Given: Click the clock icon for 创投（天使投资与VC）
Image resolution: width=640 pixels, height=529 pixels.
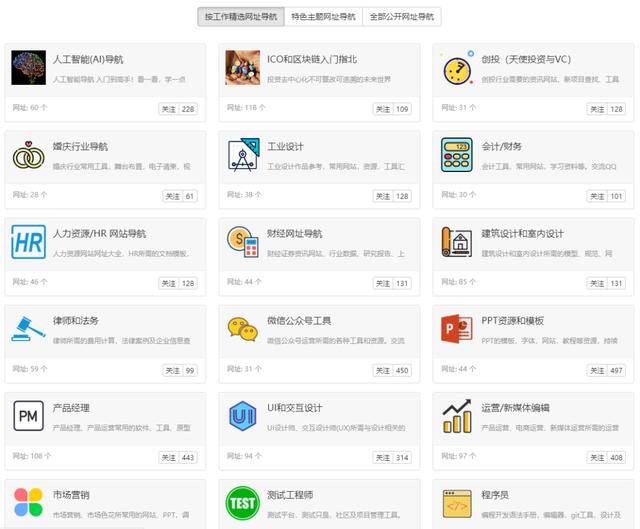Looking at the screenshot, I should 457,67.
